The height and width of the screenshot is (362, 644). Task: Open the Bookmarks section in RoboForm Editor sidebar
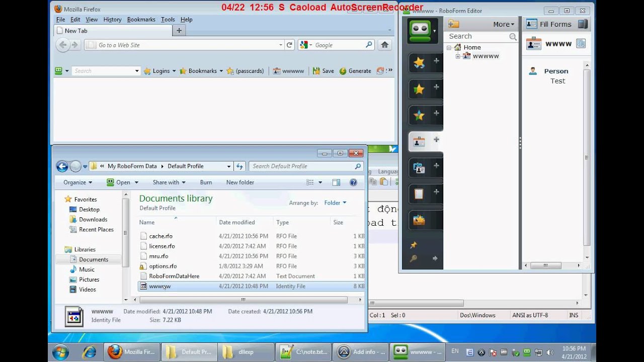(419, 89)
